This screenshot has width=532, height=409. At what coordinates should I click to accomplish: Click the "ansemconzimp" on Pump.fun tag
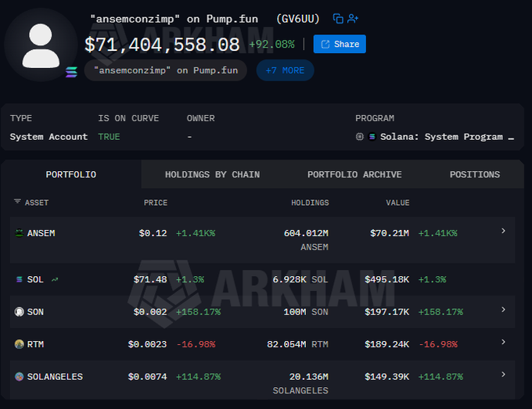[x=166, y=70]
